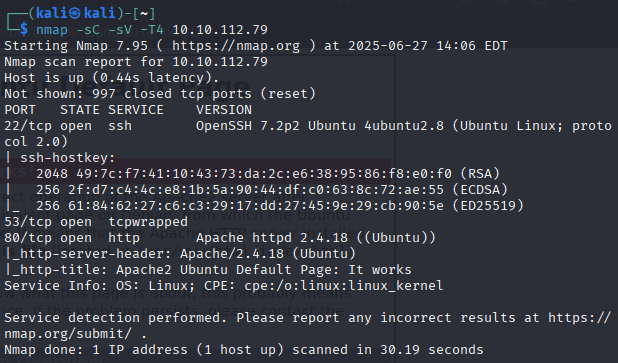
Task: Click the IP address in the nmap command
Action: [220, 30]
